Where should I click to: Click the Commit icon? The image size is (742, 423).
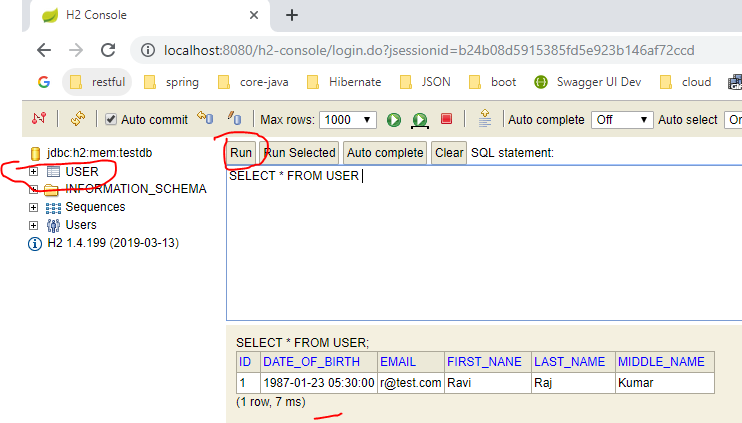coord(235,117)
